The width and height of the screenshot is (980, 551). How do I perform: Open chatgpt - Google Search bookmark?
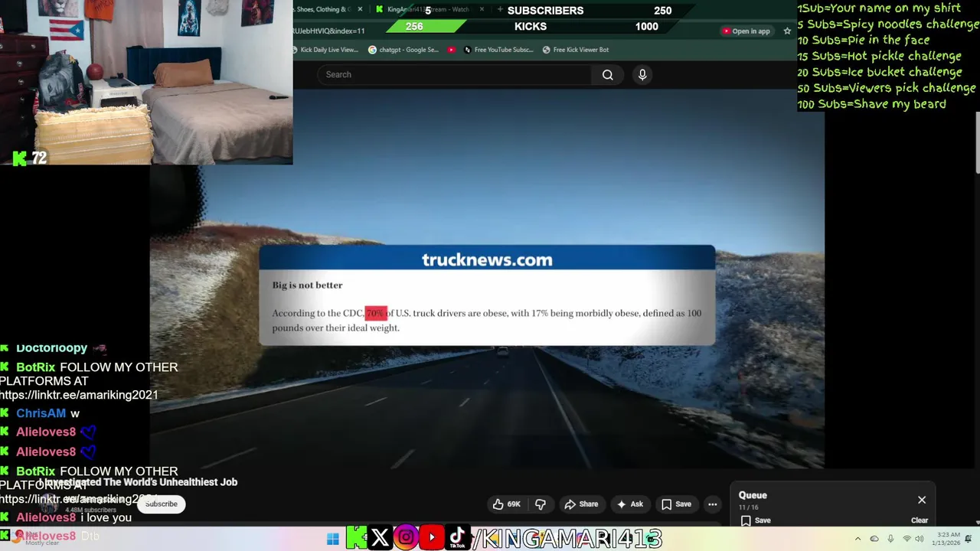click(x=403, y=50)
